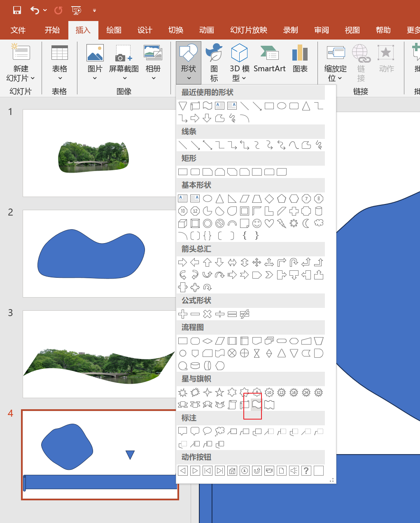This screenshot has height=523, width=420.
Task: Select the flowchart collate hourglass shape
Action: [257, 353]
